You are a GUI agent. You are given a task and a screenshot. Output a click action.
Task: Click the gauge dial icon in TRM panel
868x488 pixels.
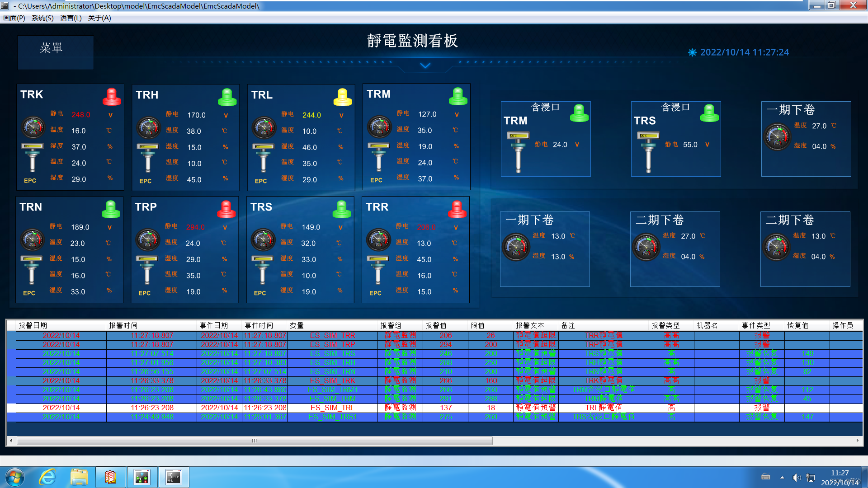(379, 127)
